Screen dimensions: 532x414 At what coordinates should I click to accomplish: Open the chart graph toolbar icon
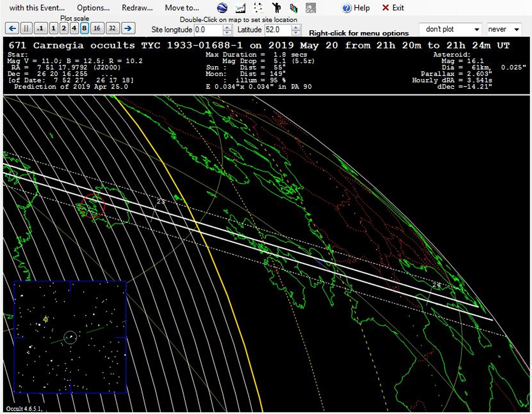pos(240,8)
